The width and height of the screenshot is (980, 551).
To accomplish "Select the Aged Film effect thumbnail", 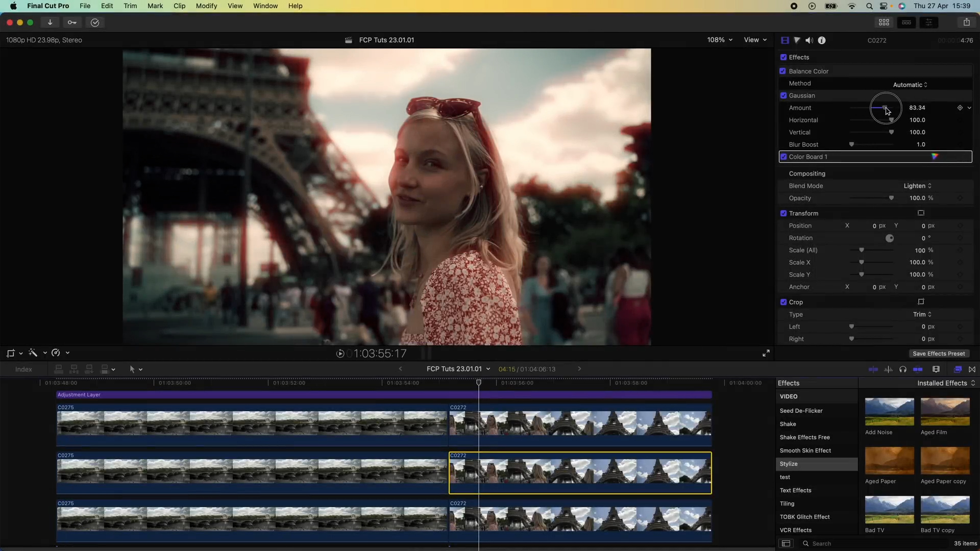I will click(x=945, y=411).
